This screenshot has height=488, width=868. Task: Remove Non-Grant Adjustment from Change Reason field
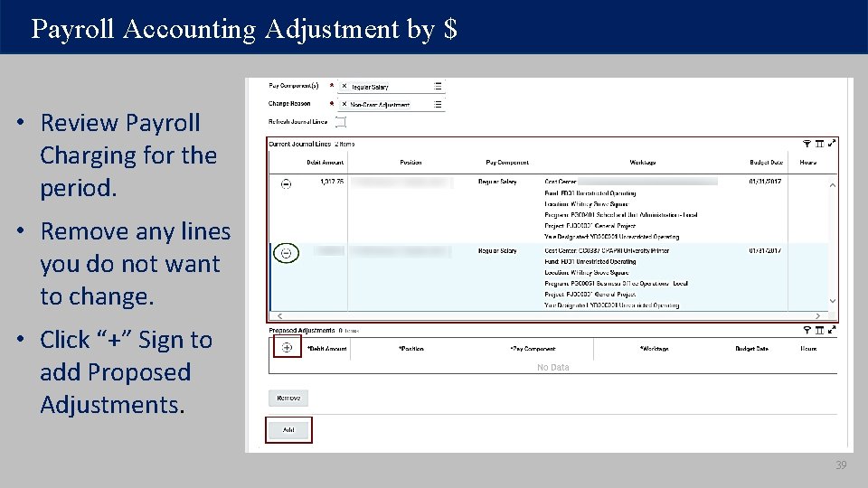click(x=344, y=104)
